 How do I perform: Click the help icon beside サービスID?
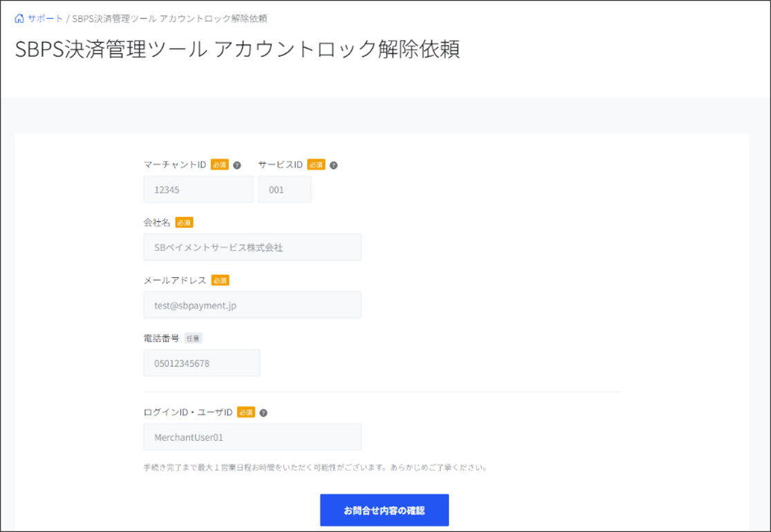coord(333,165)
